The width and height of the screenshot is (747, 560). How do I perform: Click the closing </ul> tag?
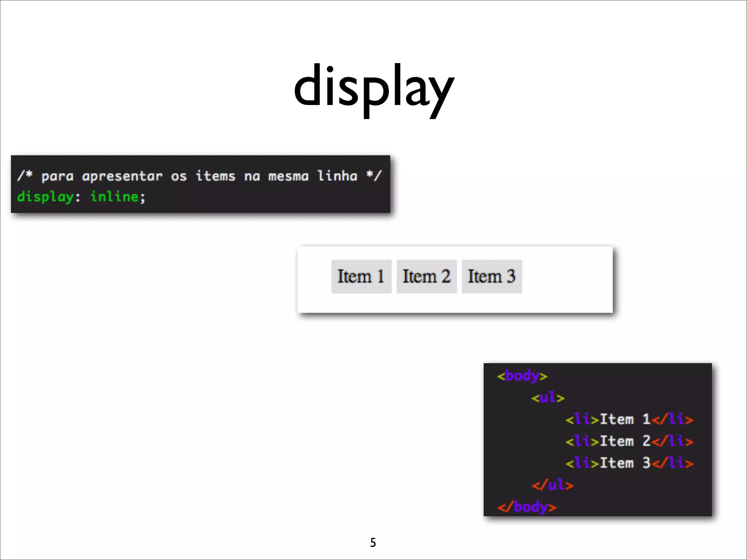[552, 485]
